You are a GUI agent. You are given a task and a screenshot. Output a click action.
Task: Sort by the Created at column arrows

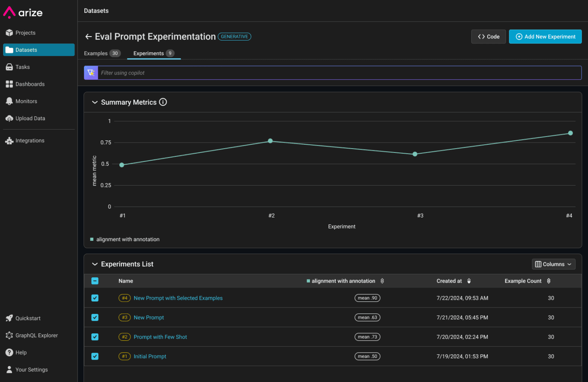point(469,281)
